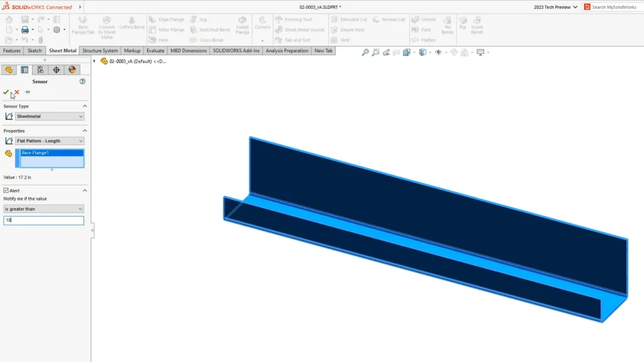Screen dimensions: 644x362
Task: Switch to the PropertyManager panel icon
Action: 25,70
